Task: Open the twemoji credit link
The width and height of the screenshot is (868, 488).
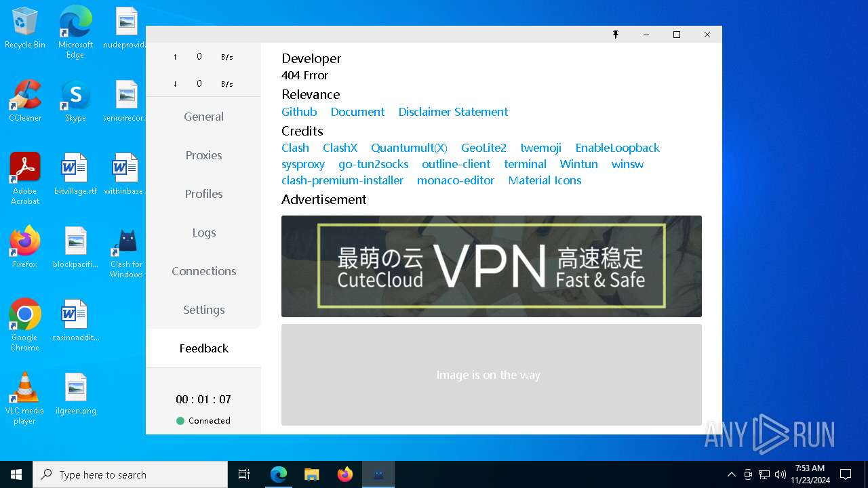Action: tap(540, 148)
